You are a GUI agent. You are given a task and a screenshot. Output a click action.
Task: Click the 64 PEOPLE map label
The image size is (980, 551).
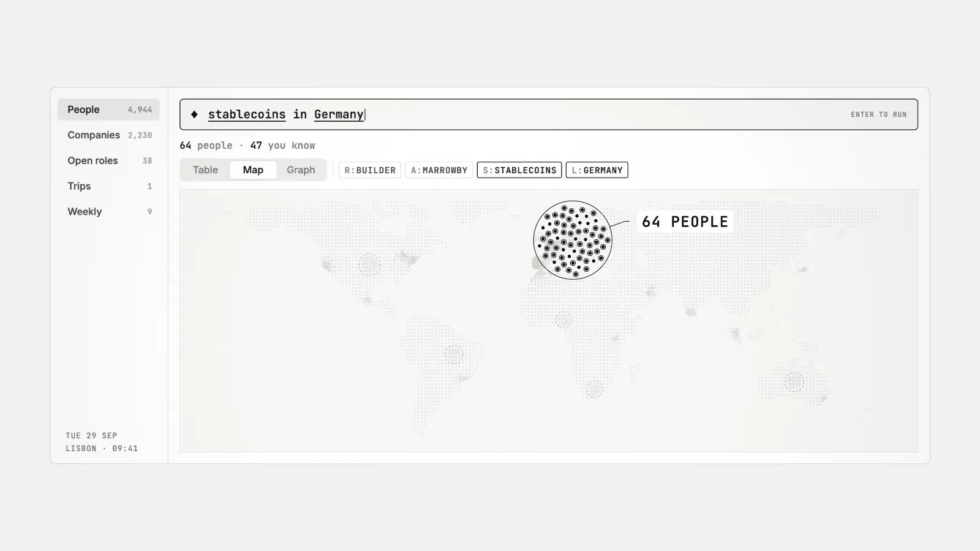685,222
